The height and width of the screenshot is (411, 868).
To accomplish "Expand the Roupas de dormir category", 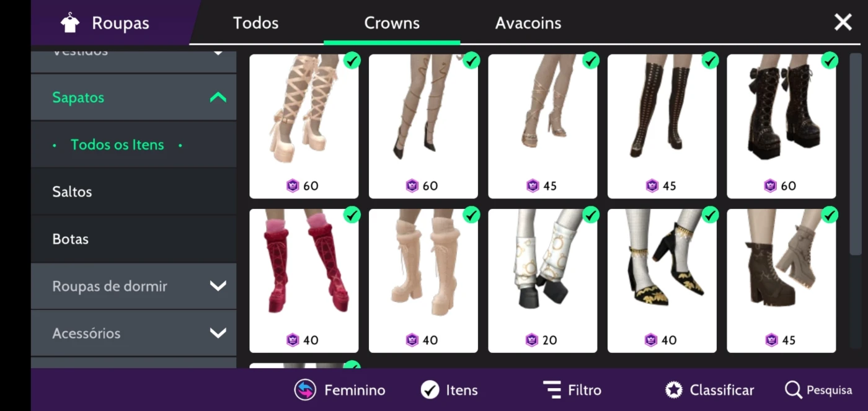I will (x=133, y=286).
